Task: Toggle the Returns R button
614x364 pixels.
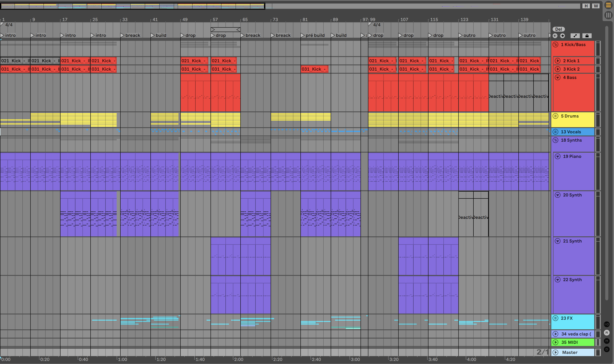Action: click(x=607, y=333)
